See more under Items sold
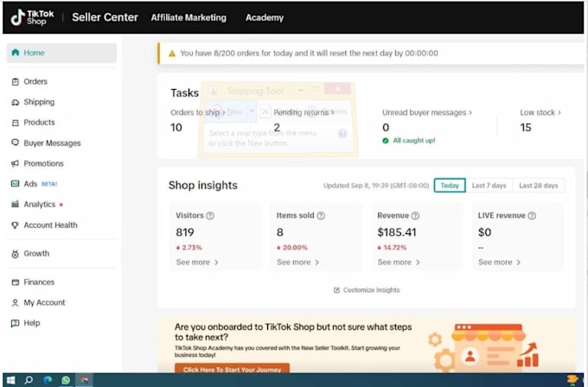The height and width of the screenshot is (387, 588). pyautogui.click(x=297, y=263)
